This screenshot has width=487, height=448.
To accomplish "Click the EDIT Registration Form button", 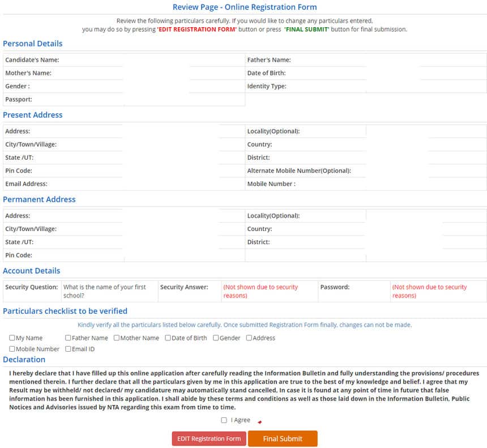I will 209,438.
